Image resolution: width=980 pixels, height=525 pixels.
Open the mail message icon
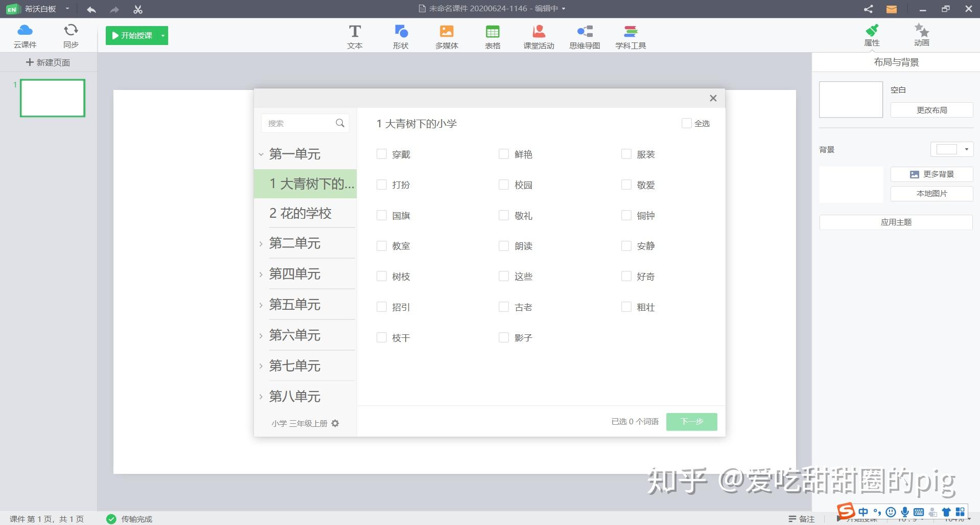click(x=892, y=9)
